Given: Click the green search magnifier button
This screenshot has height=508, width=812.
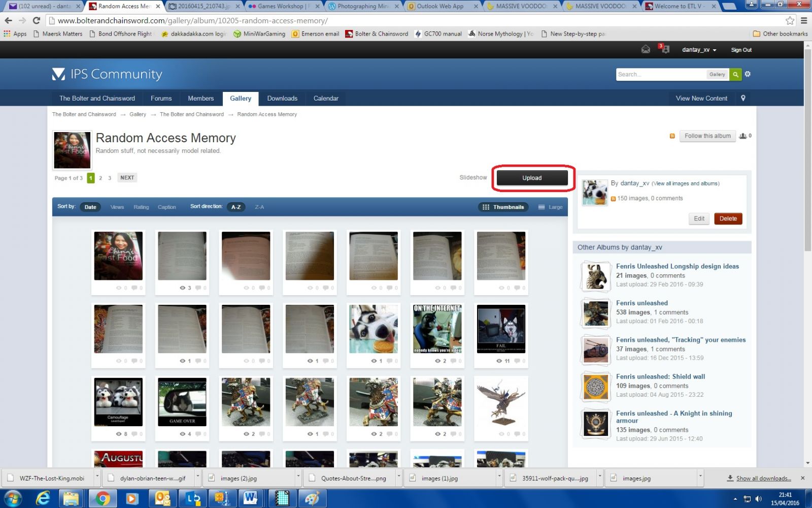Looking at the screenshot, I should tap(735, 74).
